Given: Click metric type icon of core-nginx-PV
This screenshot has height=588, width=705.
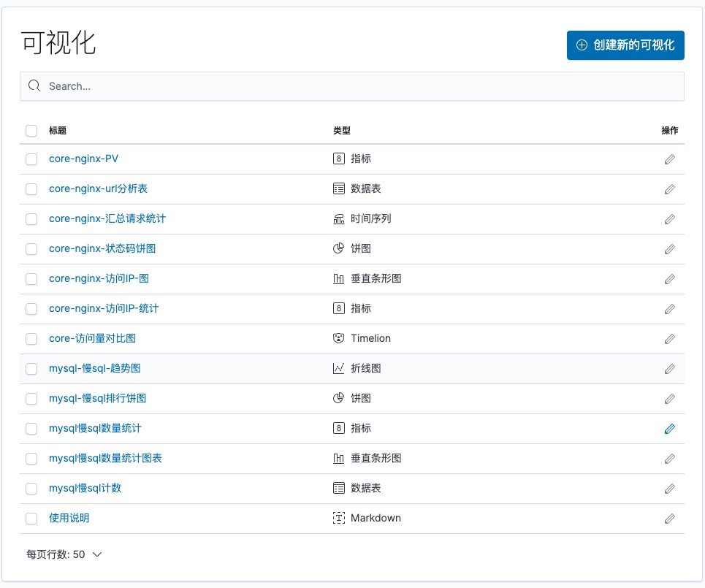Looking at the screenshot, I should click(338, 159).
